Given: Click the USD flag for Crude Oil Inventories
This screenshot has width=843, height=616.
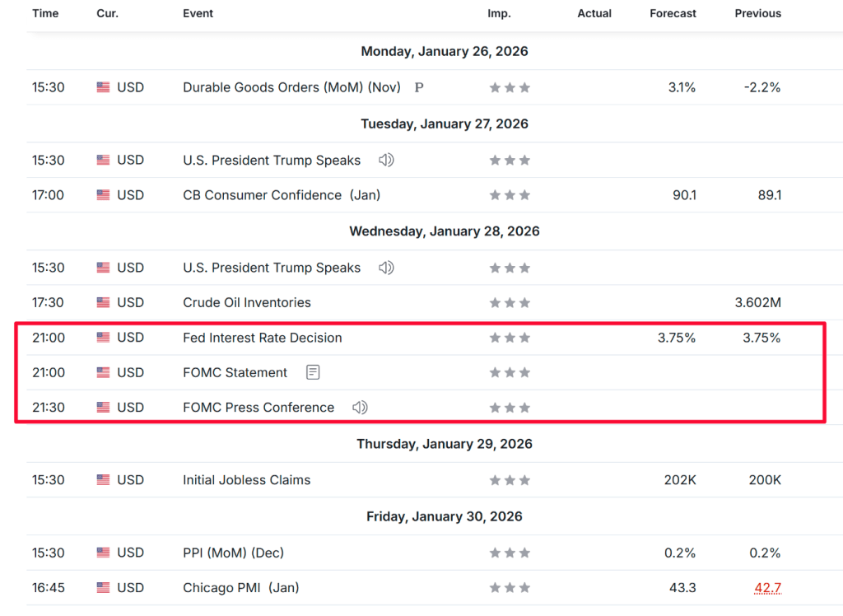Looking at the screenshot, I should tap(103, 303).
